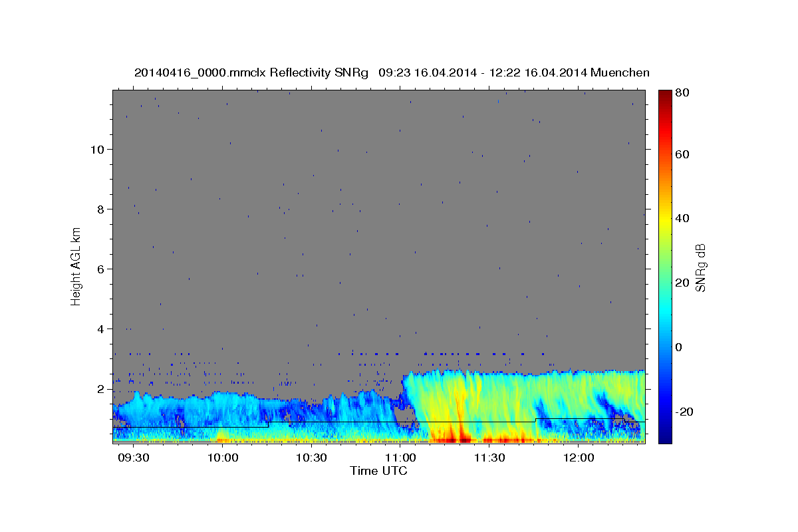Image resolution: width=798 pixels, height=532 pixels.
Task: Click the dark red top of the colorbar
Action: [x=664, y=96]
